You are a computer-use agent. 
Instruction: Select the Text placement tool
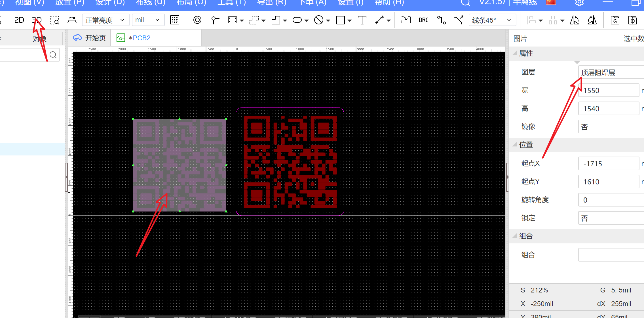pyautogui.click(x=362, y=20)
